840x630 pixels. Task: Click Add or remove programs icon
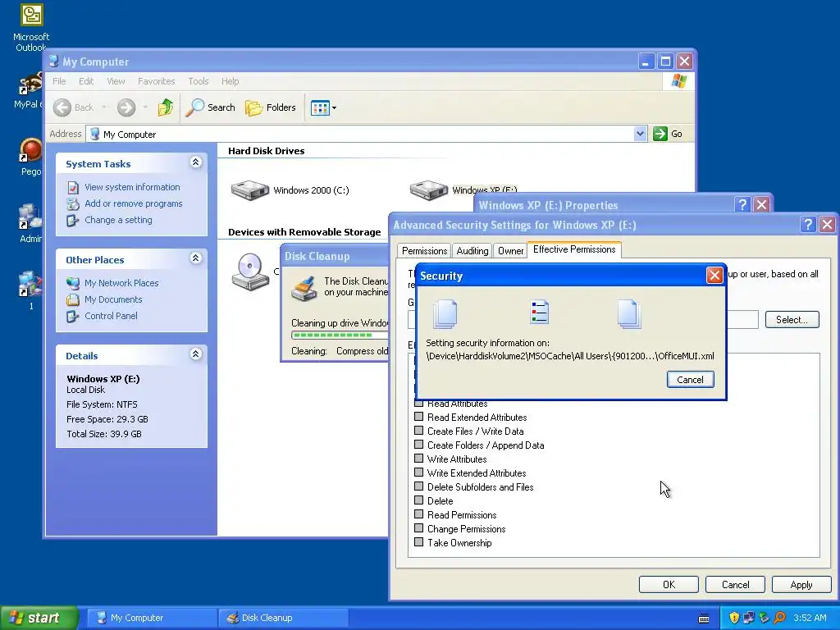click(73, 204)
